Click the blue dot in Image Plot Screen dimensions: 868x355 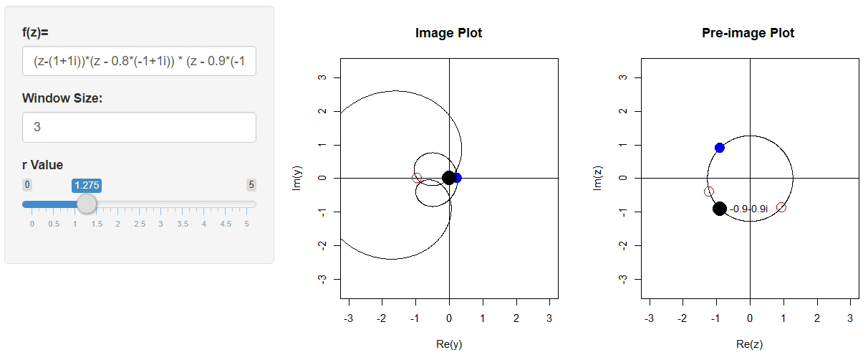point(457,178)
